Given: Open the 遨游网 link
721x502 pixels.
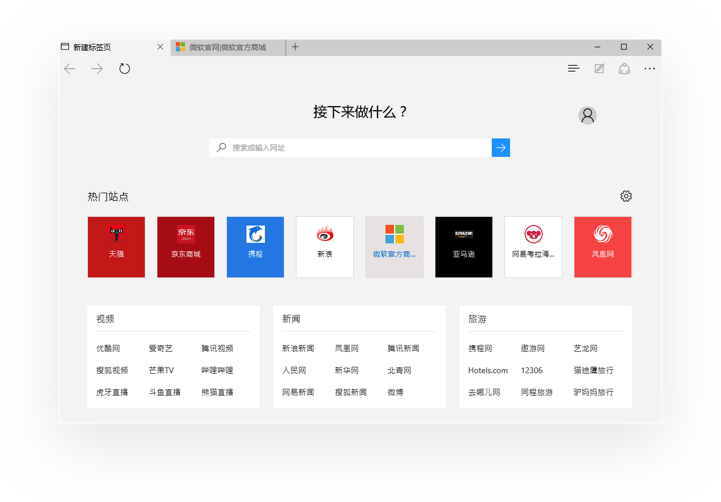Looking at the screenshot, I should click(x=532, y=348).
